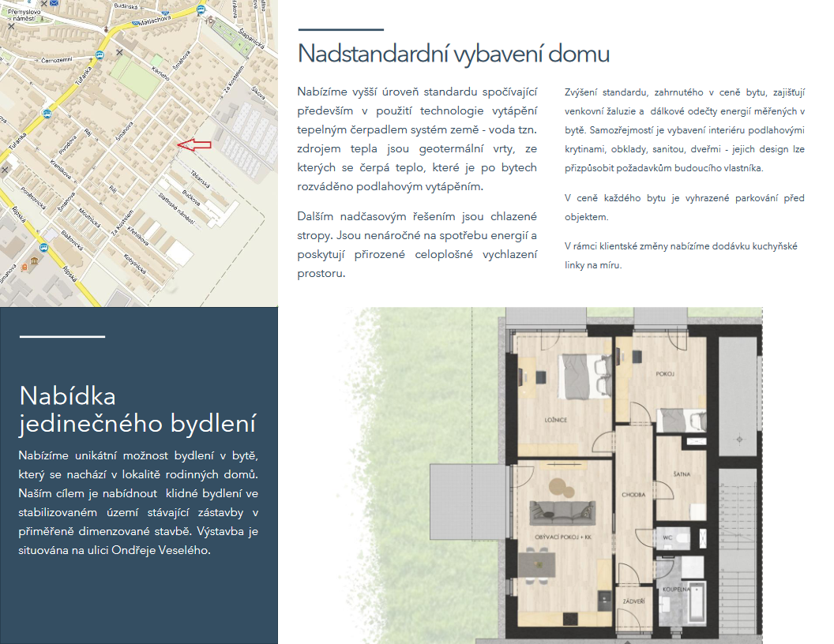Click 'Kobylnická' street label on map

tap(135, 264)
